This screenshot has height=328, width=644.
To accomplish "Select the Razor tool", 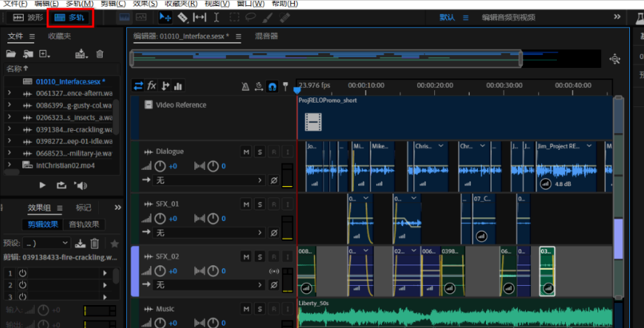I will (x=182, y=17).
